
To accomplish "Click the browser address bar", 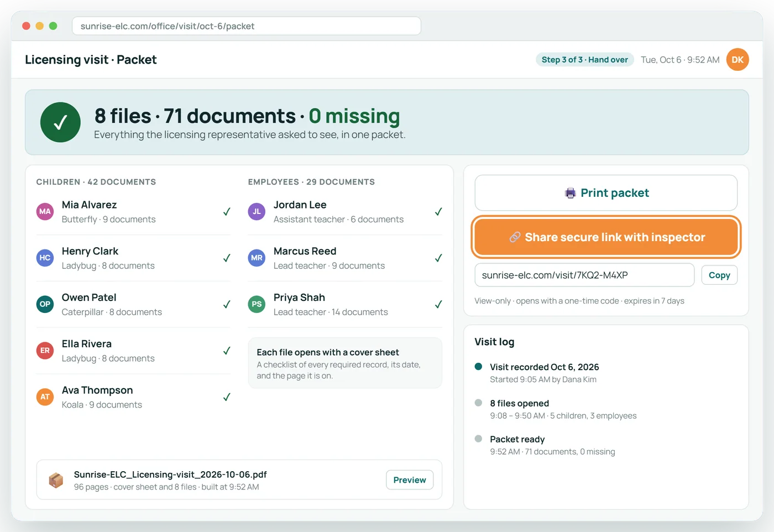I will point(247,26).
